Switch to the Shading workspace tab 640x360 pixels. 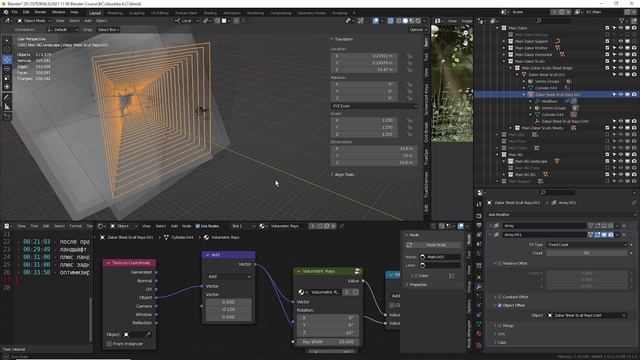210,13
